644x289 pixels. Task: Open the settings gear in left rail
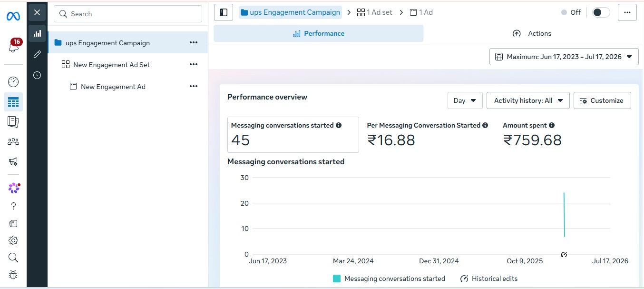point(13,240)
